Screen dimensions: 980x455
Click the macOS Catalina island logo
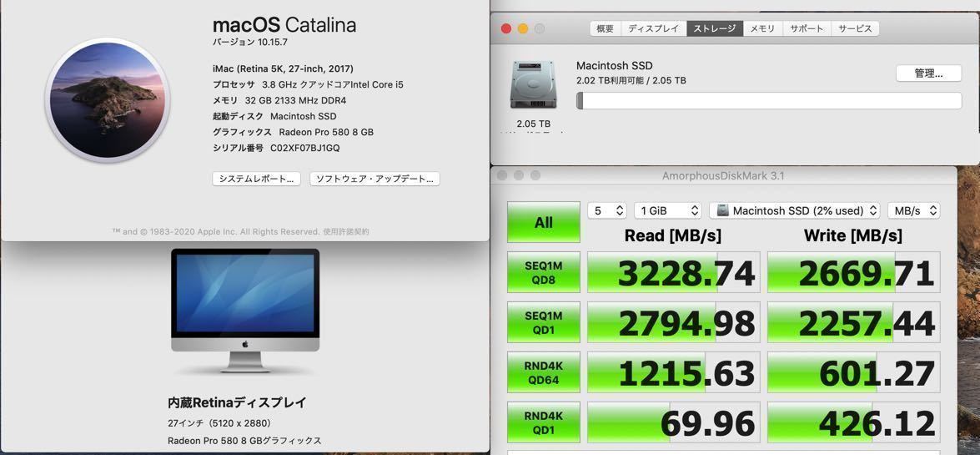point(108,100)
